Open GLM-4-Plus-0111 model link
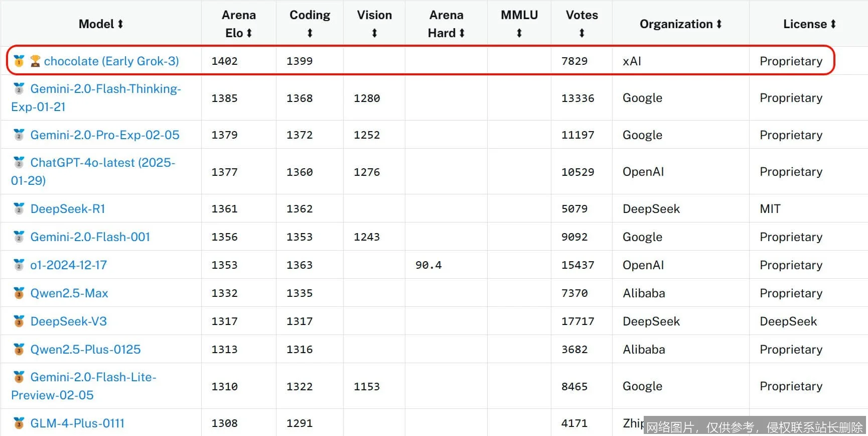 (x=77, y=423)
